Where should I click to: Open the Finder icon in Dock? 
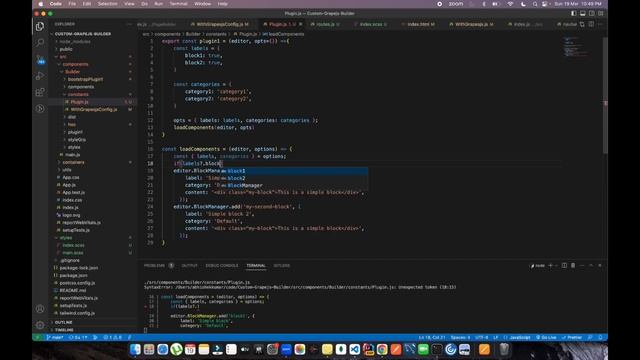click(x=135, y=349)
